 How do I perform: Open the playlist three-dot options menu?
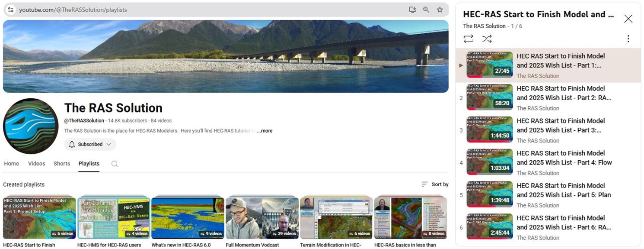(628, 39)
